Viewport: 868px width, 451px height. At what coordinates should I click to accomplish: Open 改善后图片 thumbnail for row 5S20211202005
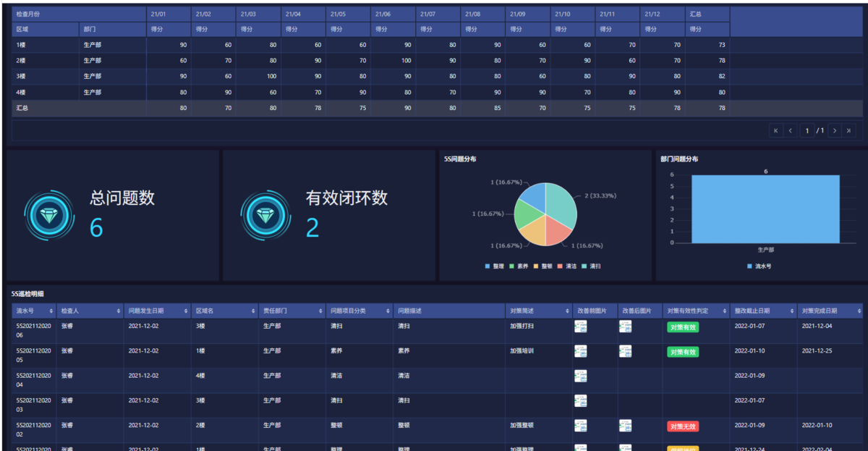(625, 351)
